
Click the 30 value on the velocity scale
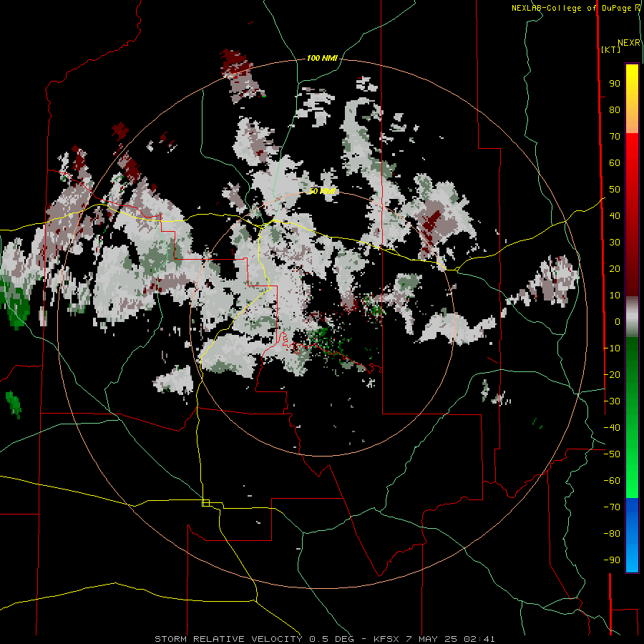[615, 243]
